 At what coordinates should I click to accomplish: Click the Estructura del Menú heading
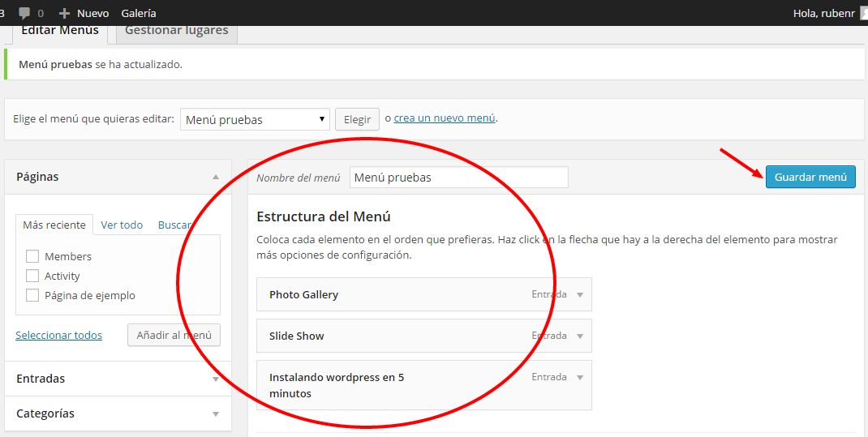(324, 216)
